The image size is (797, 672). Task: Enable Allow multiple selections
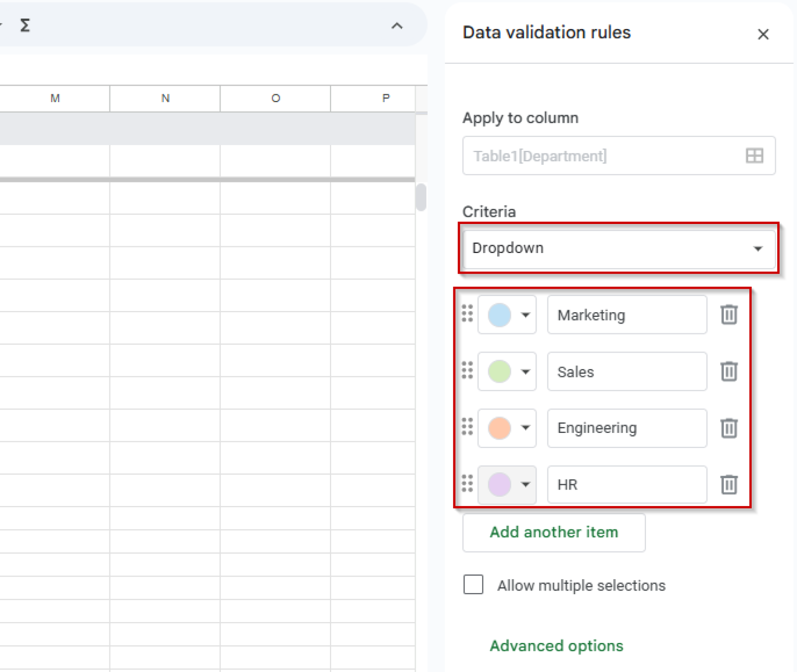click(x=473, y=585)
